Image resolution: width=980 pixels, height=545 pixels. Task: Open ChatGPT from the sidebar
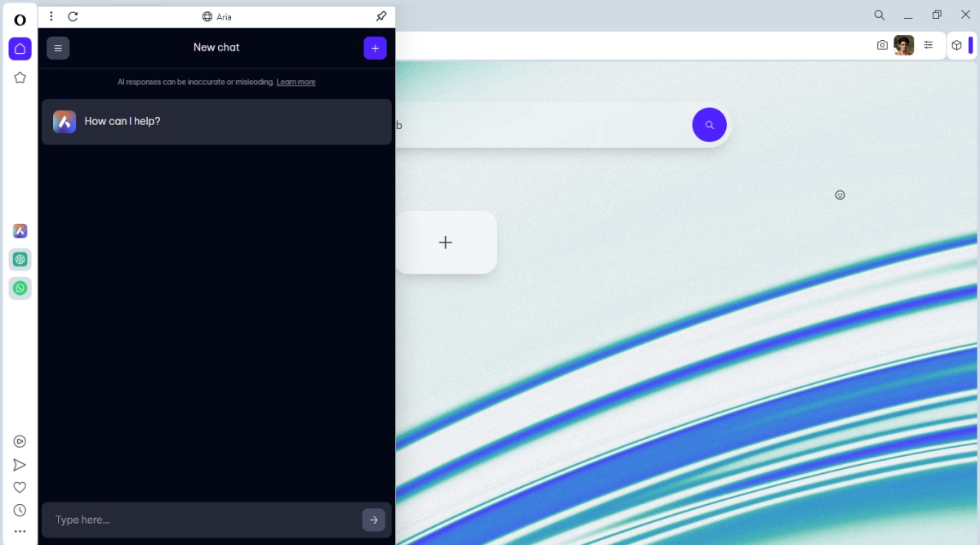point(20,260)
